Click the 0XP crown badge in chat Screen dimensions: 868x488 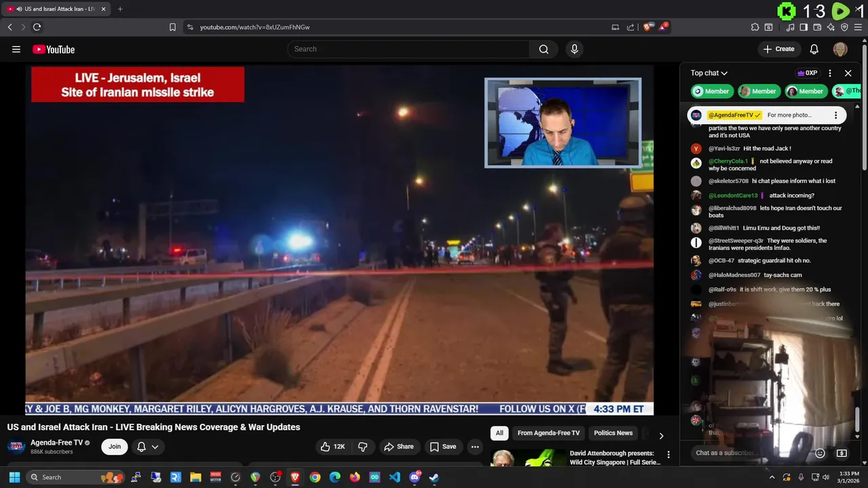coord(807,73)
